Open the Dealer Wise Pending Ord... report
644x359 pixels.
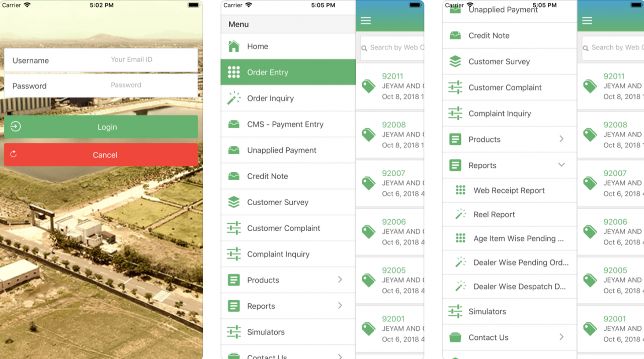pos(521,262)
